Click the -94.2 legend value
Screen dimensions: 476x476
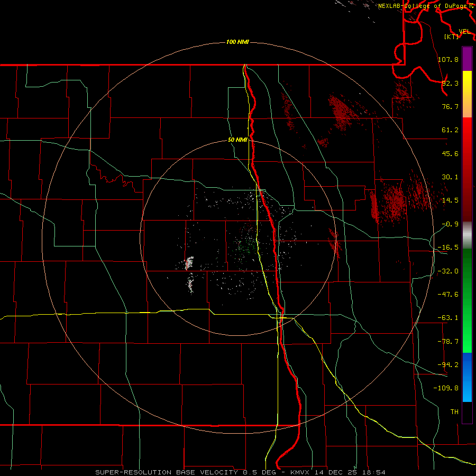pos(448,365)
